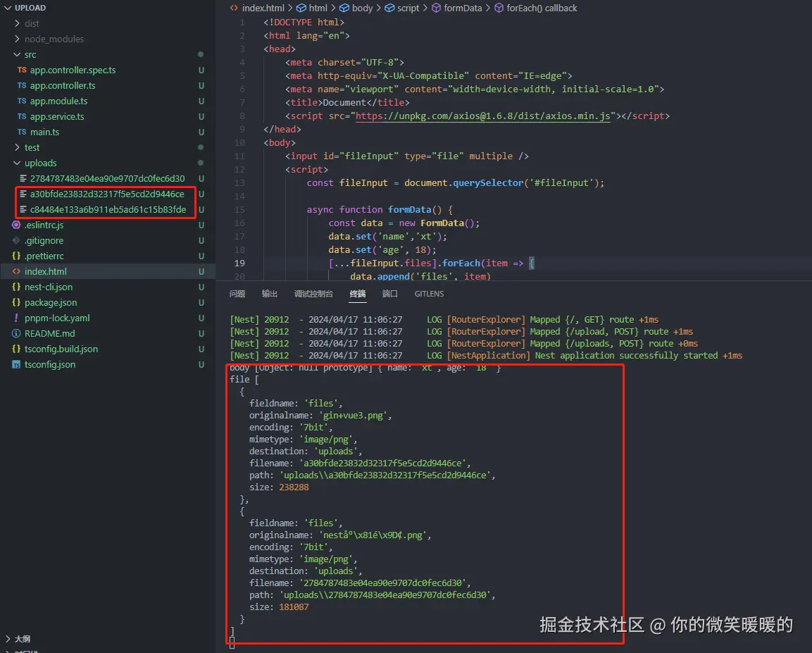The width and height of the screenshot is (812, 653).
Task: Switch to the 端口 (Ports) panel tab
Action: pos(389,294)
